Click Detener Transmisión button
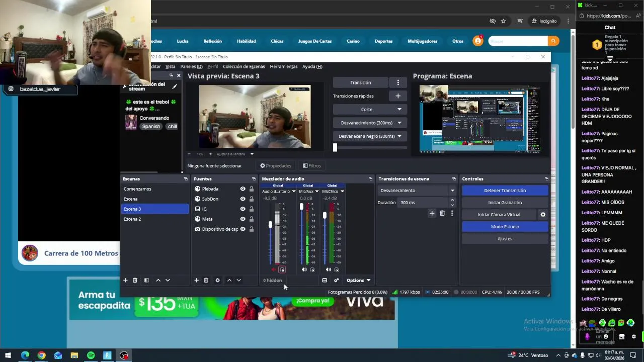The width and height of the screenshot is (644, 362). (505, 191)
